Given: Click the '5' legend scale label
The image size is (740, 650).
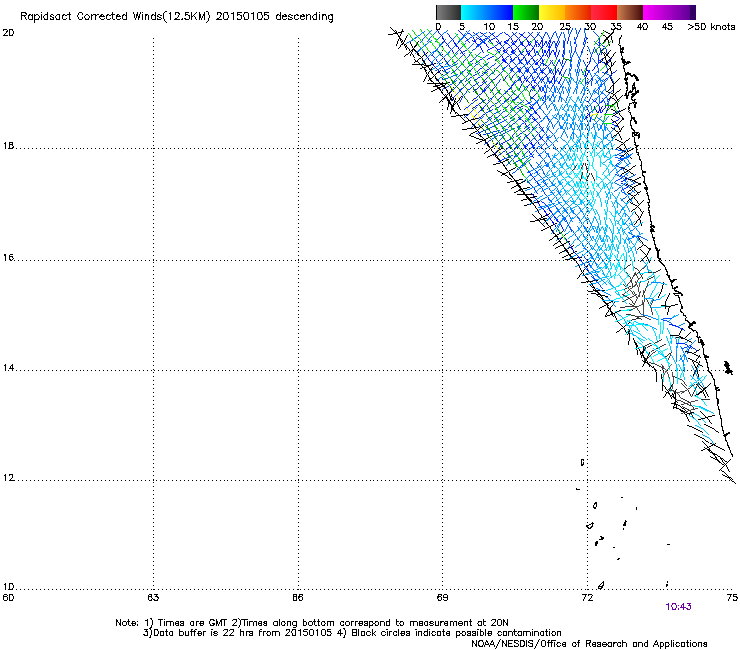Looking at the screenshot, I should 462,27.
